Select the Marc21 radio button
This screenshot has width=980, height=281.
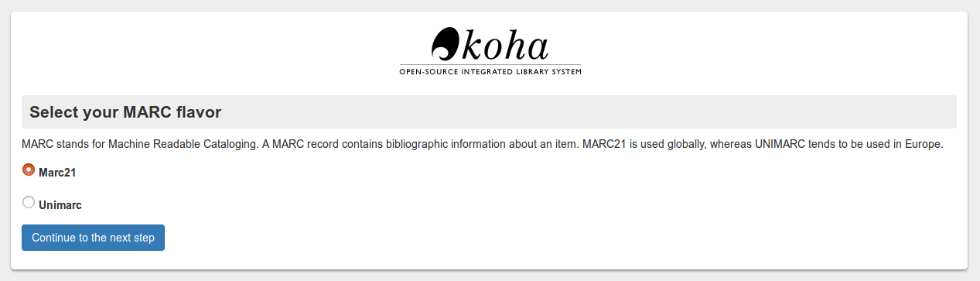pos(29,169)
